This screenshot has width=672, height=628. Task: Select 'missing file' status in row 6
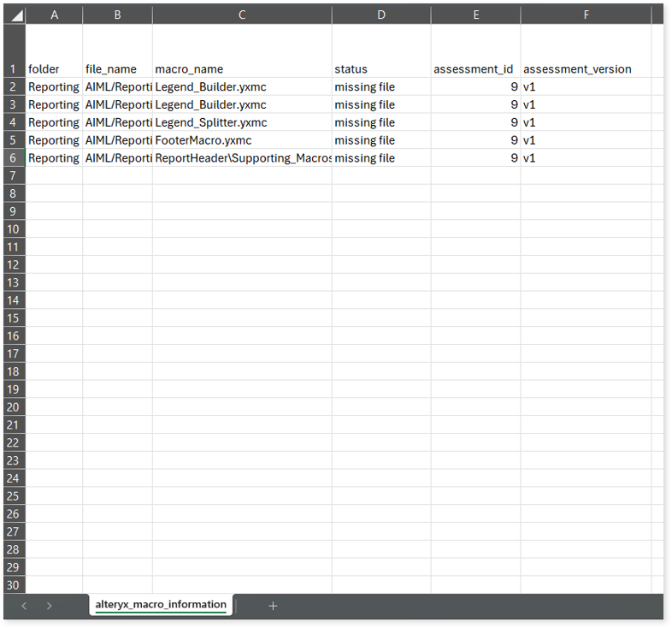click(381, 158)
